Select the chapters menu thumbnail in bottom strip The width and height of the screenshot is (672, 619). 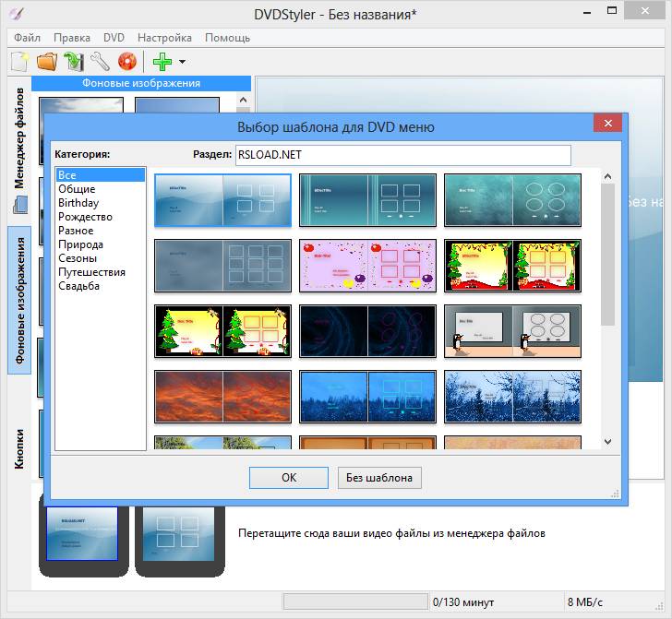[179, 533]
